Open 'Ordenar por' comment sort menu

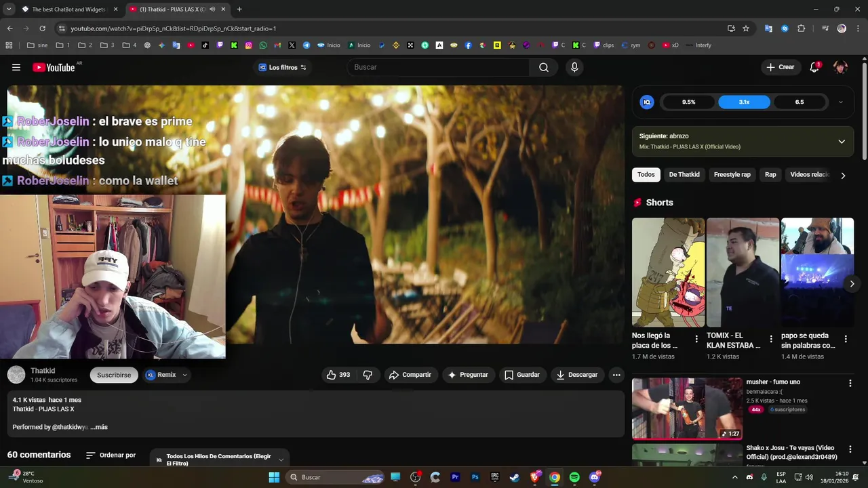(111, 455)
